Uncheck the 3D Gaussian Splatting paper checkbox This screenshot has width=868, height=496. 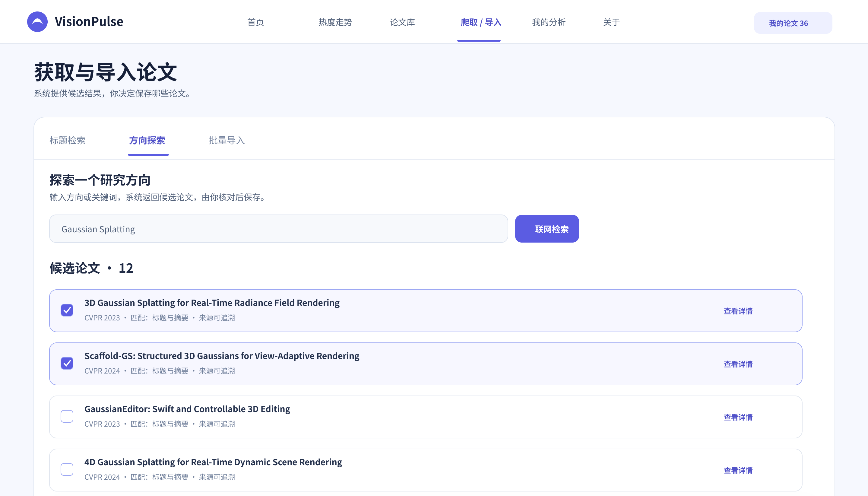67,310
